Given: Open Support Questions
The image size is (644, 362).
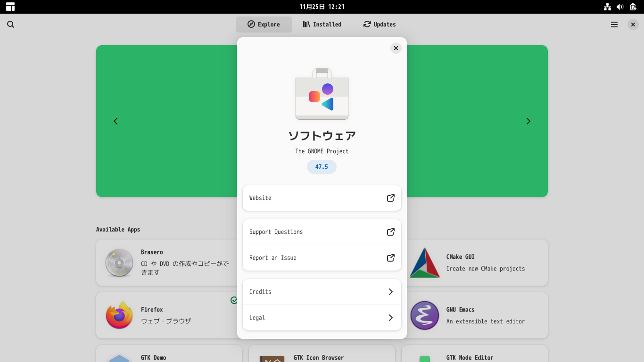Looking at the screenshot, I should pyautogui.click(x=322, y=231).
